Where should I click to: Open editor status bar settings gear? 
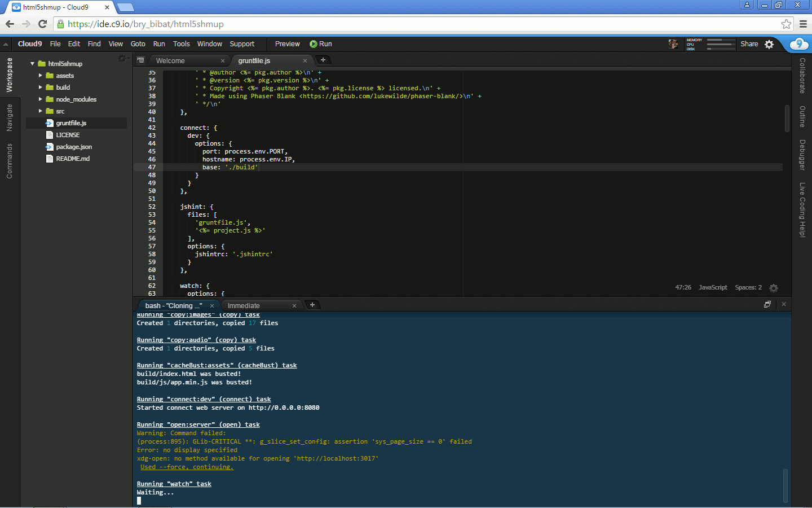click(x=774, y=288)
